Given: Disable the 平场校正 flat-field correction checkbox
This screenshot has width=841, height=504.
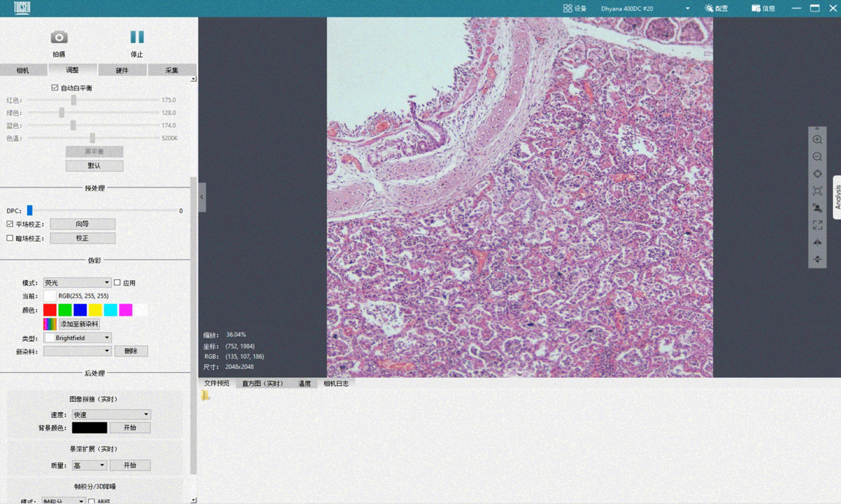Looking at the screenshot, I should click(10, 224).
